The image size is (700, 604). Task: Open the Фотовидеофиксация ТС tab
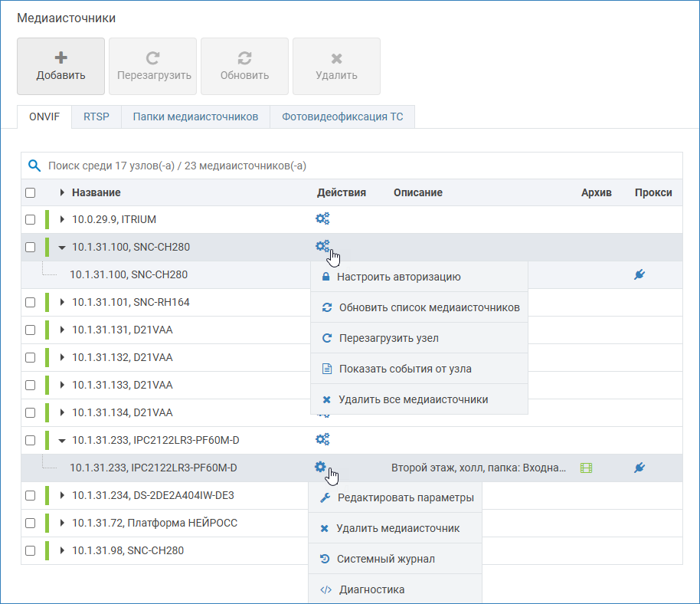pyautogui.click(x=342, y=117)
